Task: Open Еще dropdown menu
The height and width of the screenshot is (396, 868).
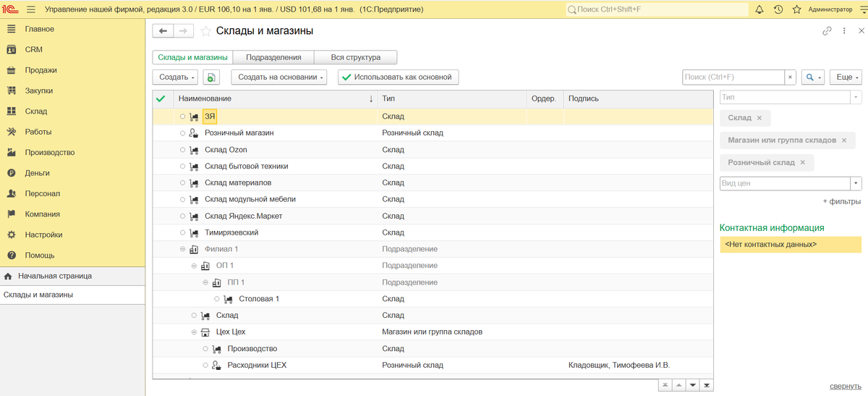Action: pyautogui.click(x=846, y=77)
